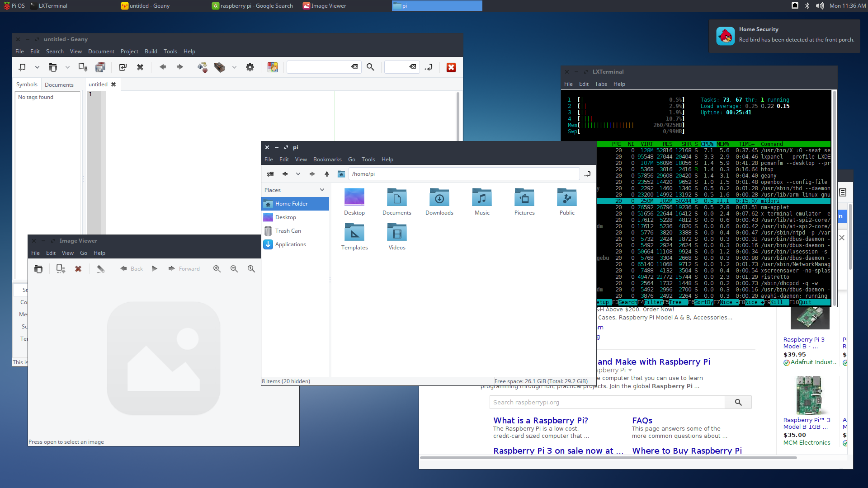868x488 pixels.
Task: Open volume control in system tray
Action: coord(820,6)
